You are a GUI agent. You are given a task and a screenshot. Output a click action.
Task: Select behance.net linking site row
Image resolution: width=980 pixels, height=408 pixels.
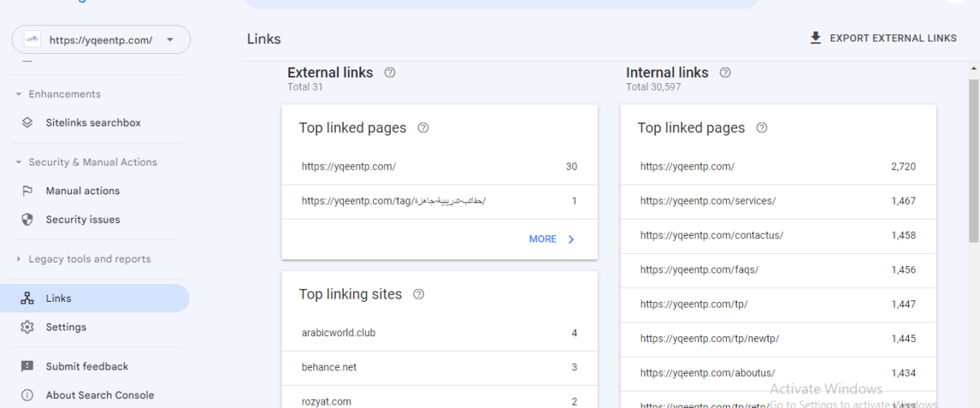coord(439,367)
